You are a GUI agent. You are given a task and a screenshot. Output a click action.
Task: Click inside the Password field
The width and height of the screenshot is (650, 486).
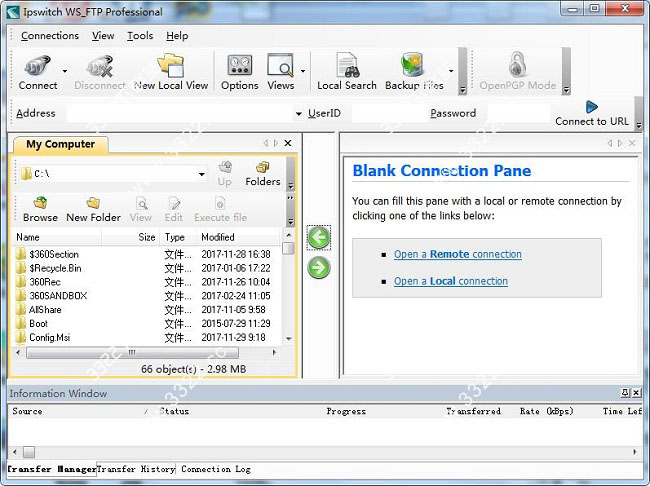515,114
